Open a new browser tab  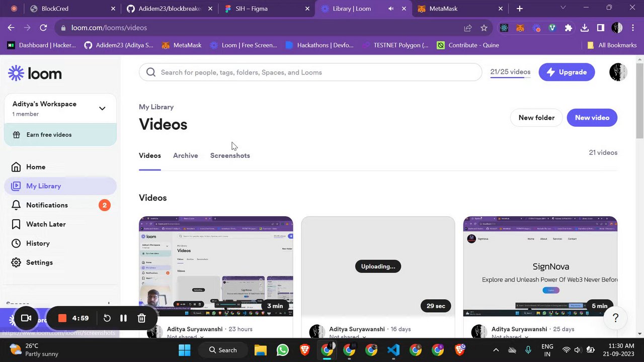(520, 9)
